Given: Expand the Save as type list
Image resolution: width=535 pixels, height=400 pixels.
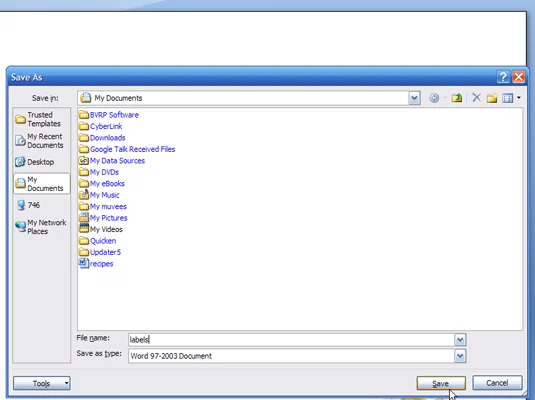Looking at the screenshot, I should coord(460,356).
